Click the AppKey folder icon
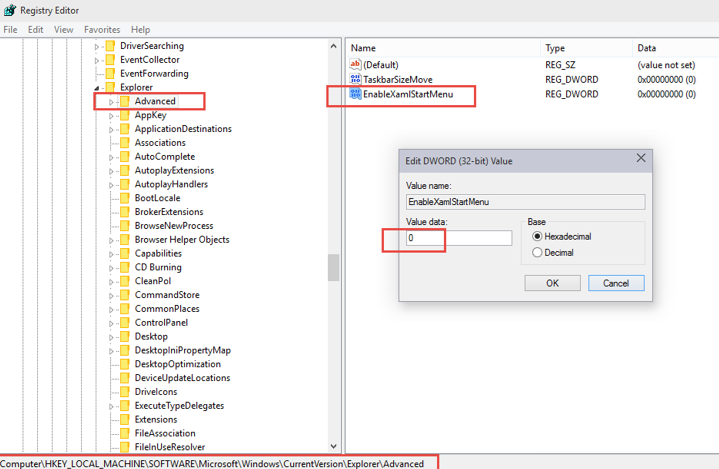719x469 pixels. [x=125, y=115]
